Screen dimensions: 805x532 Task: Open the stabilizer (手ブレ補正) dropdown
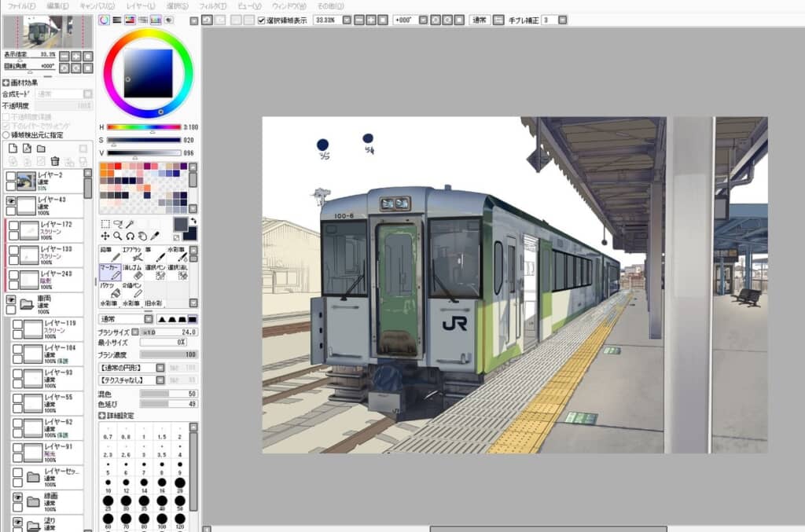[x=563, y=20]
